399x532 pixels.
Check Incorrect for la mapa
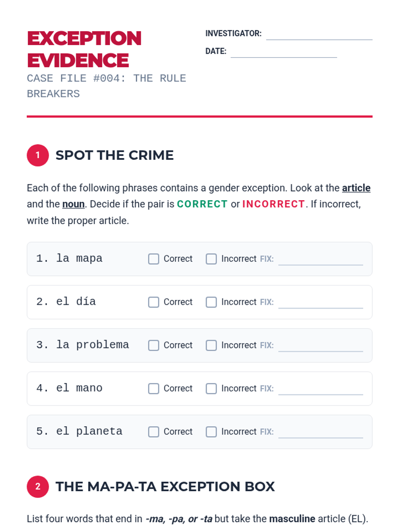[211, 259]
